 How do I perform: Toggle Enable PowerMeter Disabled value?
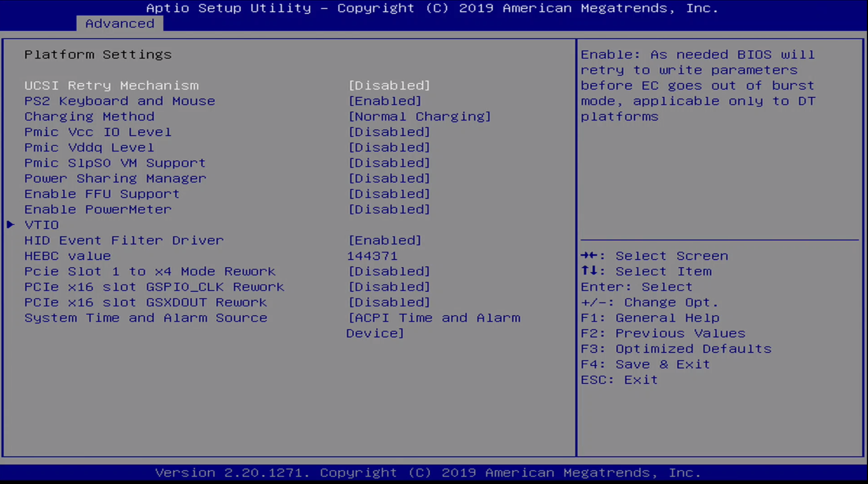pos(389,209)
